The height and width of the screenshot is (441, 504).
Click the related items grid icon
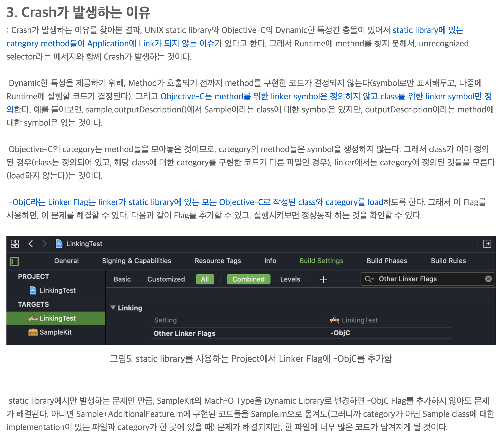click(15, 244)
